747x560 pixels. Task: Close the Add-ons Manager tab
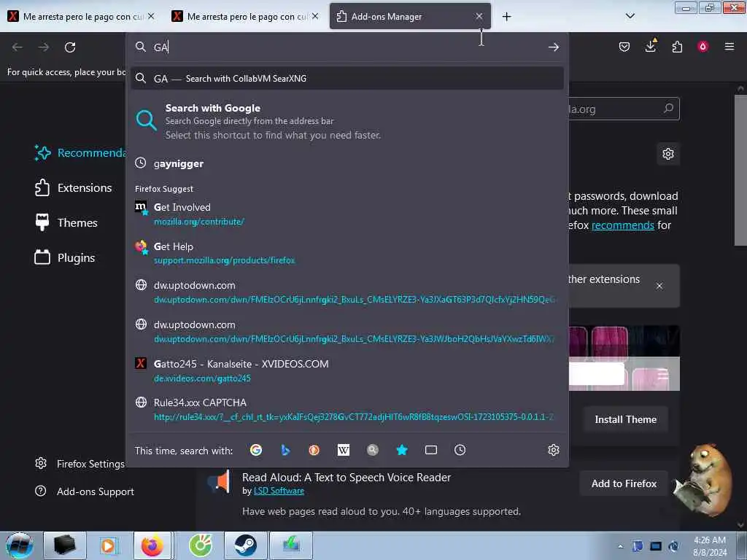click(x=479, y=16)
